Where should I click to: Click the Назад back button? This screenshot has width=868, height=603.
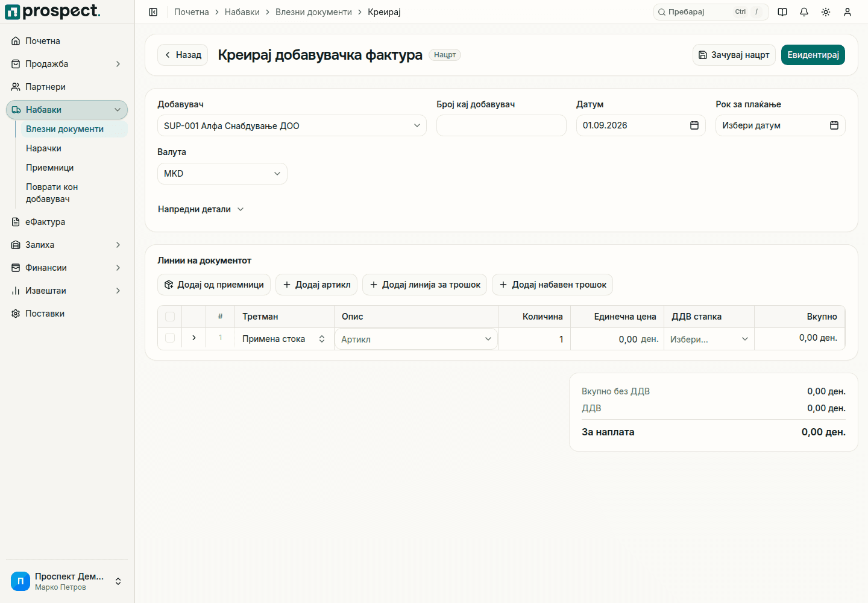pos(183,55)
